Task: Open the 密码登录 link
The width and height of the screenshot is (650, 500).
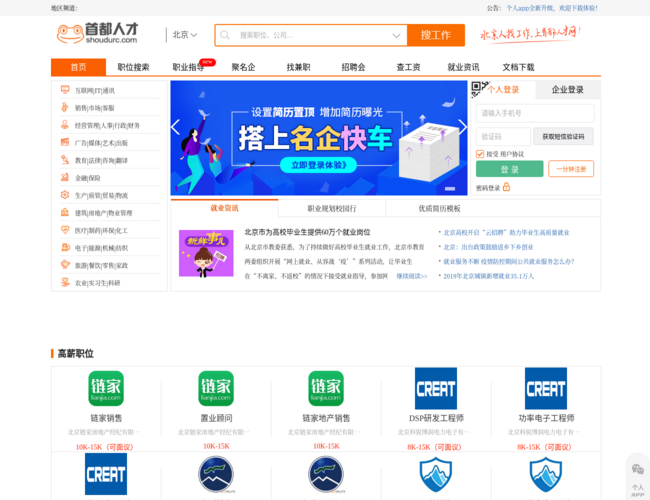Action: point(488,188)
